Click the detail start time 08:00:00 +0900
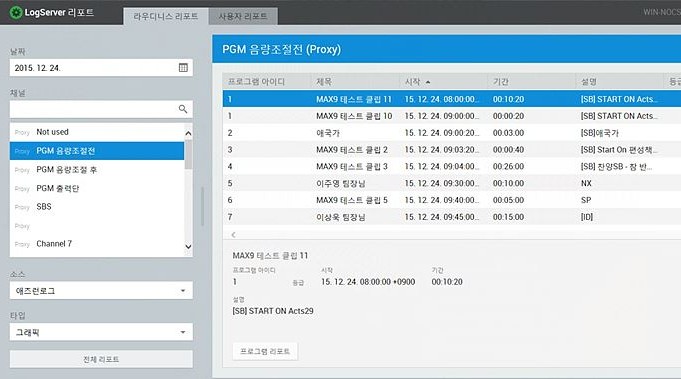This screenshot has width=681, height=379. tap(368, 282)
